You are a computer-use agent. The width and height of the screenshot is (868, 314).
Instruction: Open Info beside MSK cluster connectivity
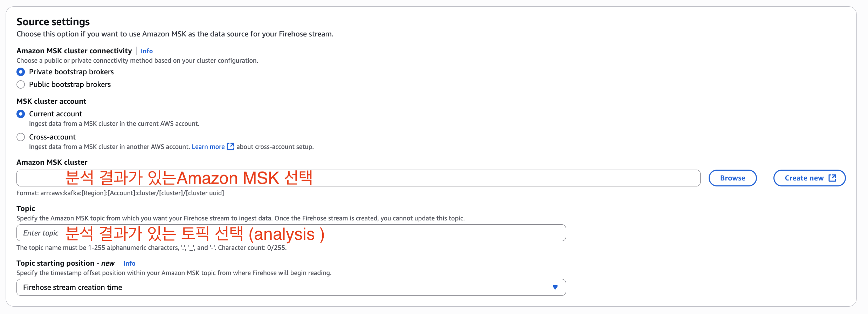coord(146,51)
